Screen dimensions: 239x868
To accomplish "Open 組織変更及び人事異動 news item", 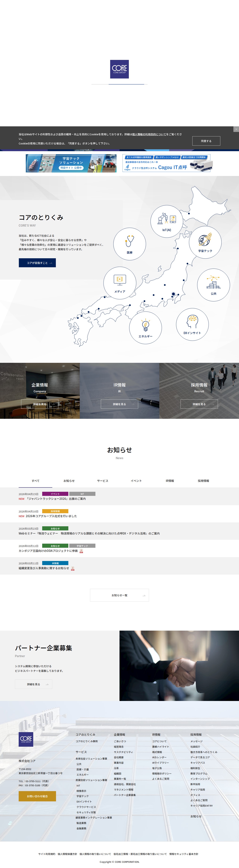I will [44, 568].
